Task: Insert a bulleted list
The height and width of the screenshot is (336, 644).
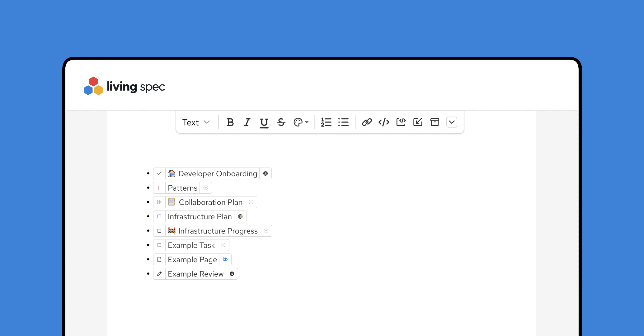Action: click(343, 122)
